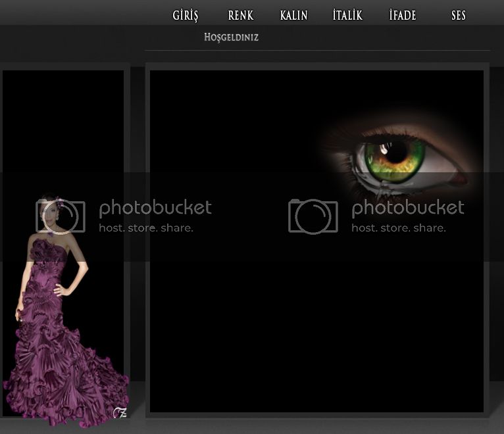
Task: Click the left Photobucket camera icon
Action: [61, 216]
